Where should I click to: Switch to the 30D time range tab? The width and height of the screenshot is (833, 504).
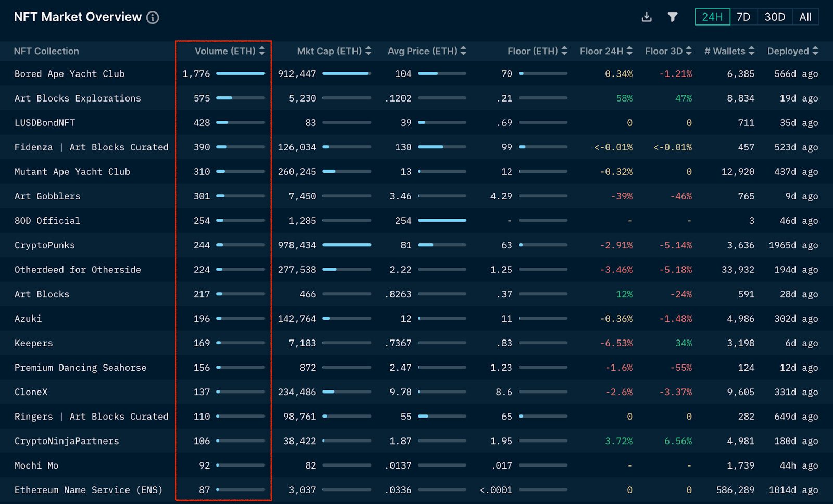[x=775, y=17]
